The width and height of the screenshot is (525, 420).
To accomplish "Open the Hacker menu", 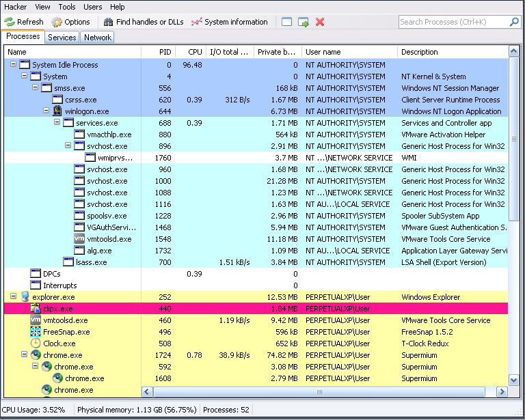I will 15,7.
